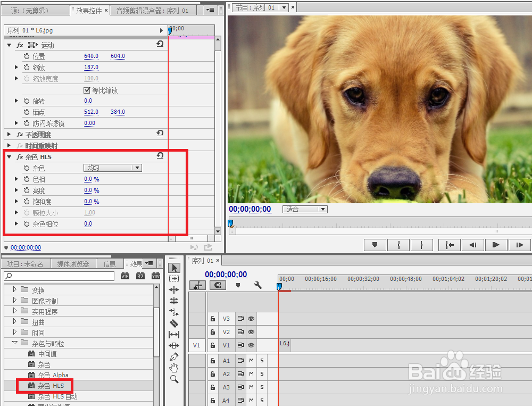
Task: Select the Ripple Edit tool
Action: (x=174, y=289)
